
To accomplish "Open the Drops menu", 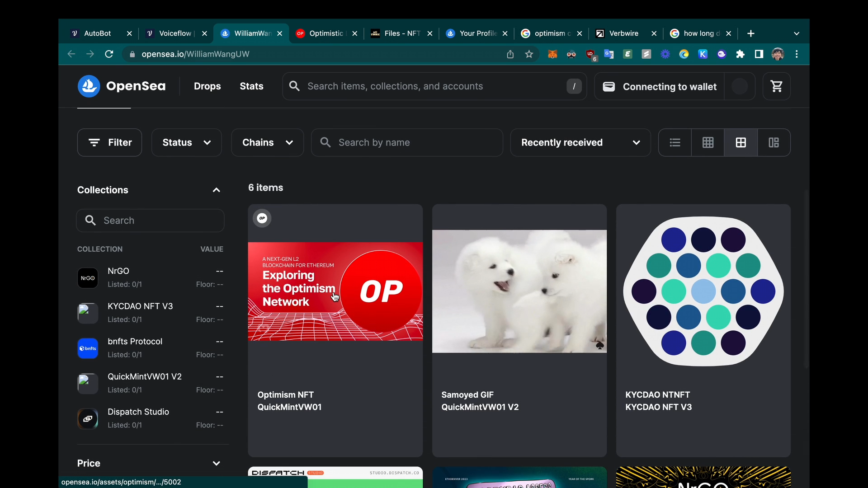I will click(208, 86).
